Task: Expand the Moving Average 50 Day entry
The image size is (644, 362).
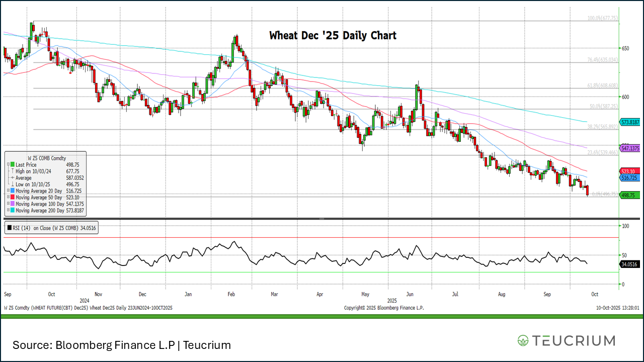Action: [8, 198]
